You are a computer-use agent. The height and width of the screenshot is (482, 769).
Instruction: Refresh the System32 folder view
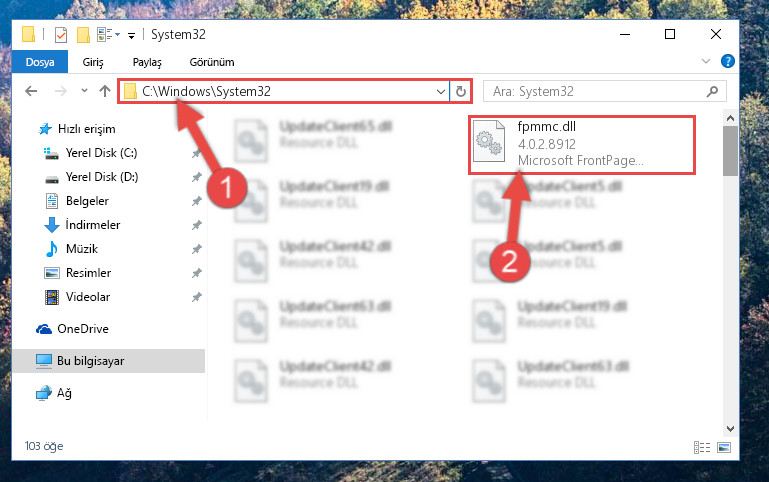point(461,91)
